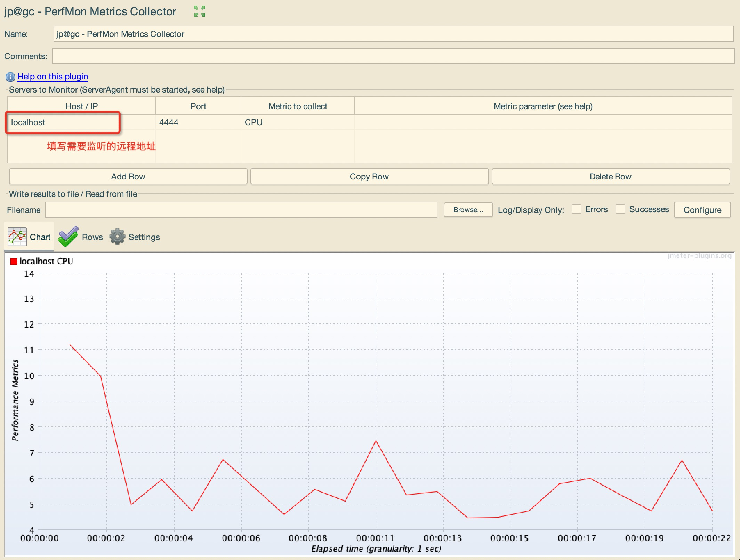Focus the Comments input field

coord(393,56)
